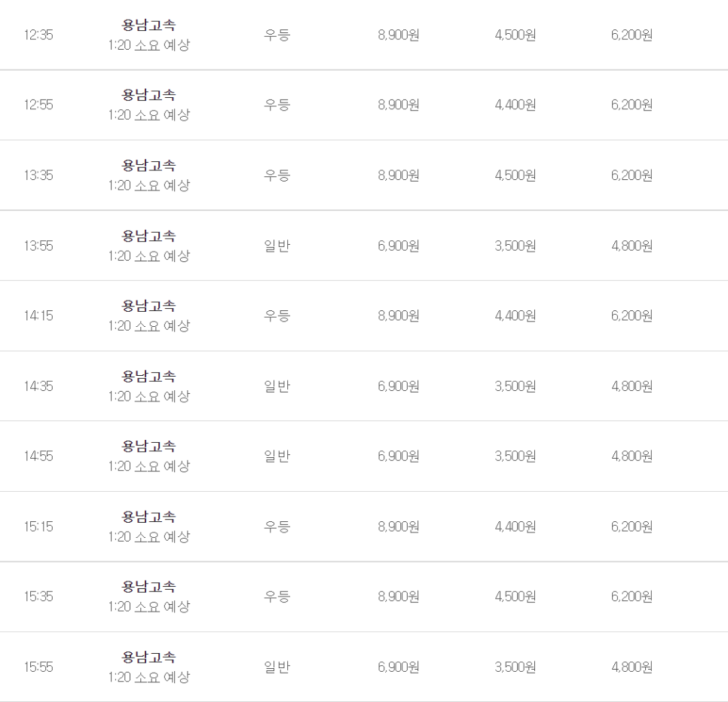Screen dimensions: 728x702
Task: Click 6,900원 fare in 13:55 row
Action: (399, 246)
